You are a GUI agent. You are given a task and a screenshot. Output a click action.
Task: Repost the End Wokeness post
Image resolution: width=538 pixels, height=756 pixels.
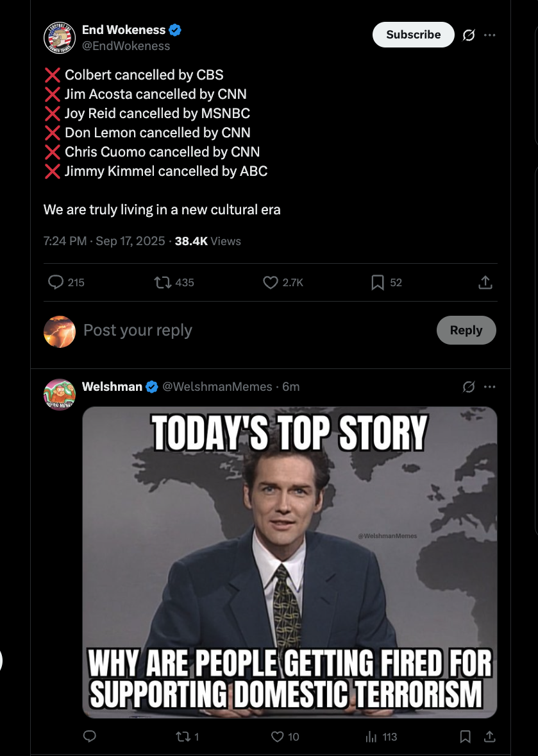click(163, 282)
